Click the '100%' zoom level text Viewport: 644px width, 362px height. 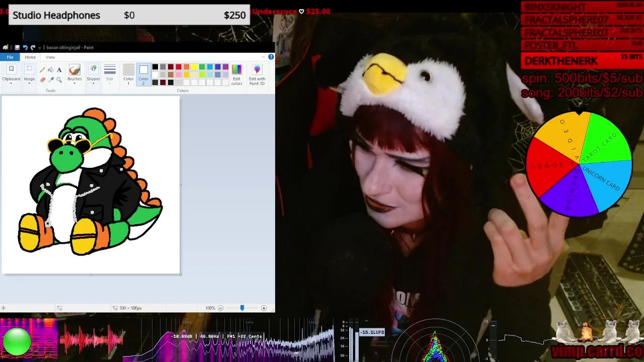tap(210, 308)
